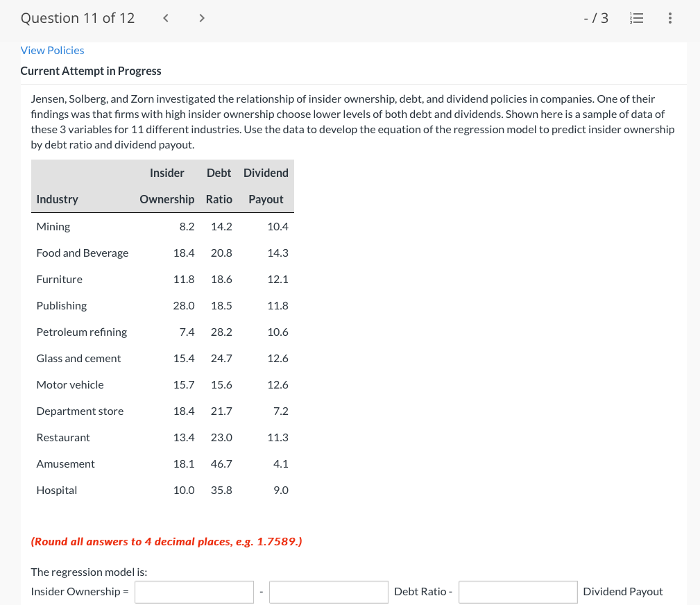Click the Furniture row label
The width and height of the screenshot is (700, 605).
click(x=60, y=279)
